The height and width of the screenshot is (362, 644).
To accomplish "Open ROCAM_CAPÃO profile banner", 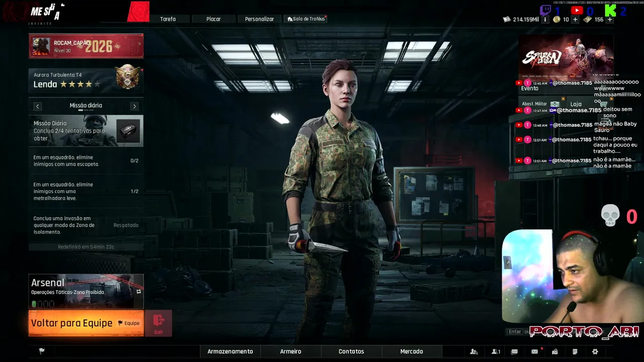I will (86, 46).
